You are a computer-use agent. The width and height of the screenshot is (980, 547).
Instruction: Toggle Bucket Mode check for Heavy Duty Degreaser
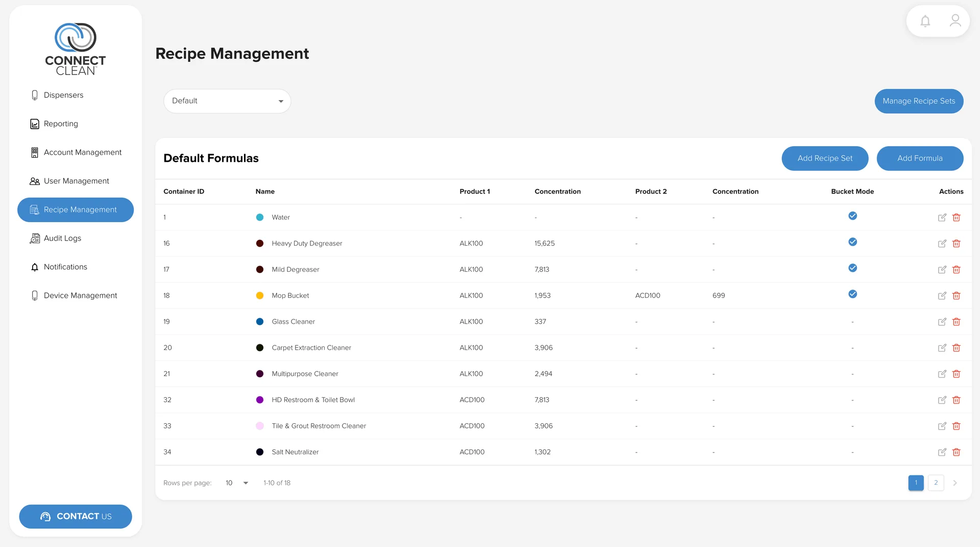[x=852, y=242]
